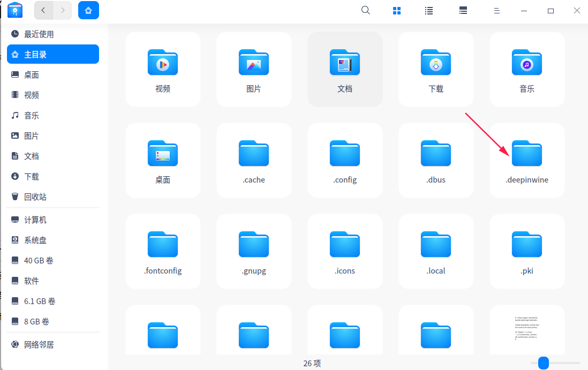The height and width of the screenshot is (370, 588).
Task: Open the hamburger main menu
Action: (496, 11)
